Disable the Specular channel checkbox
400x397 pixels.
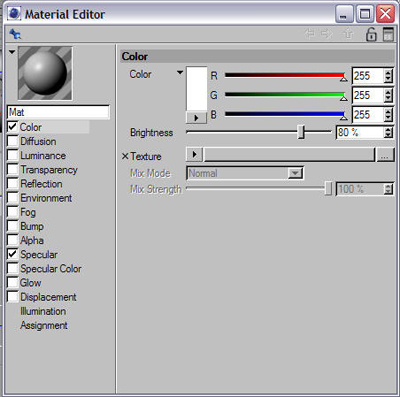pyautogui.click(x=13, y=254)
